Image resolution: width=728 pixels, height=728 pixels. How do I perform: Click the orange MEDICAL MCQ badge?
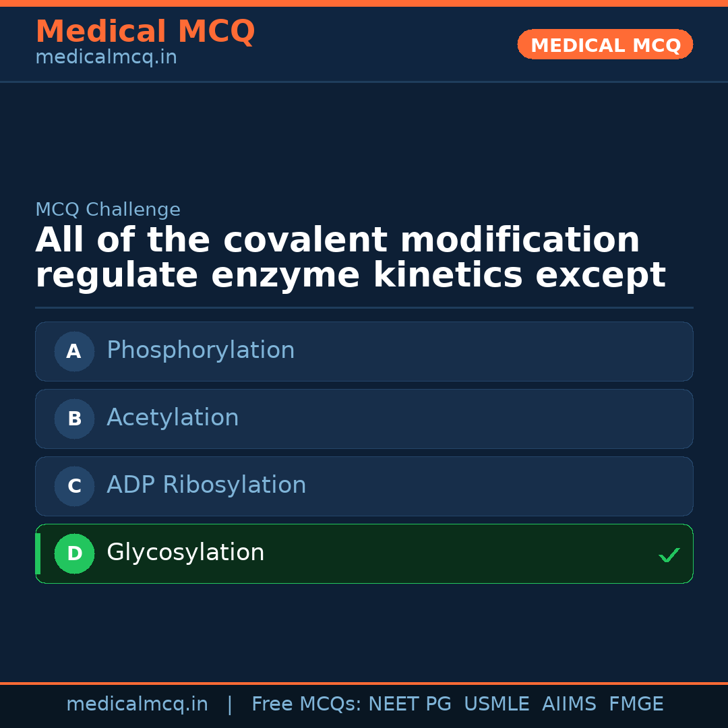[605, 45]
